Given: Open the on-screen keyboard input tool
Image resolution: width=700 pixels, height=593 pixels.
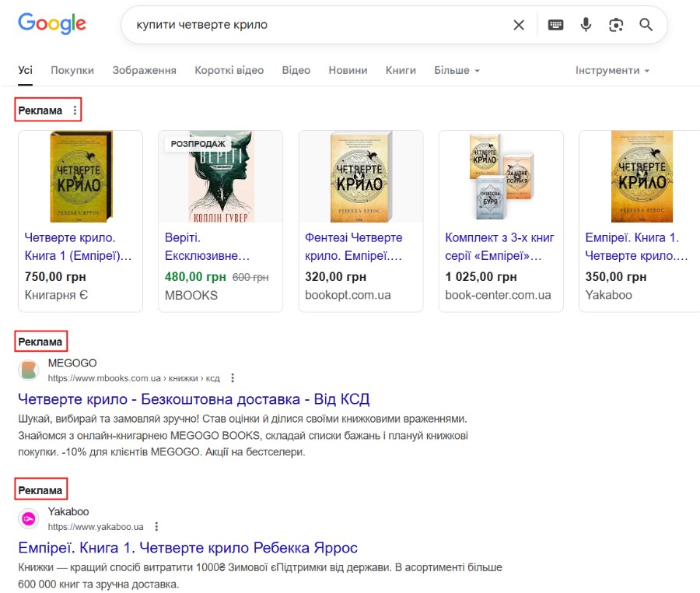Looking at the screenshot, I should pyautogui.click(x=555, y=25).
